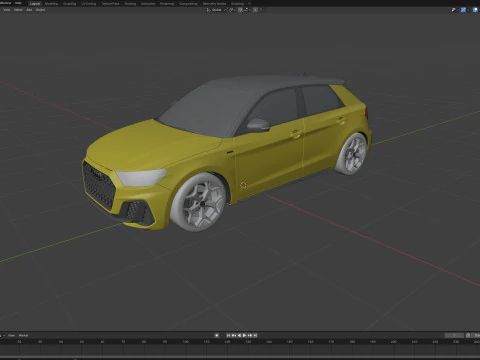Open the Help menu in top bar
This screenshot has width=480, height=360.
18,3
